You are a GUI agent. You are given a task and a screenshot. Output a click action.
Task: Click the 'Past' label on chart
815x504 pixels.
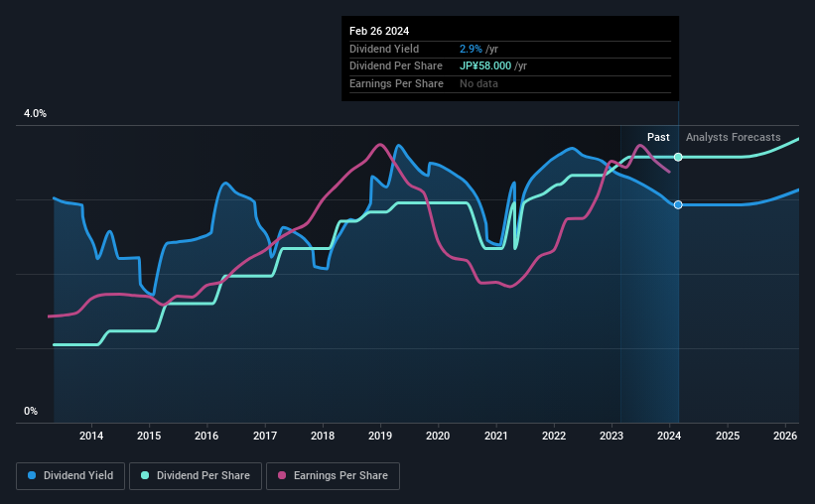(658, 137)
